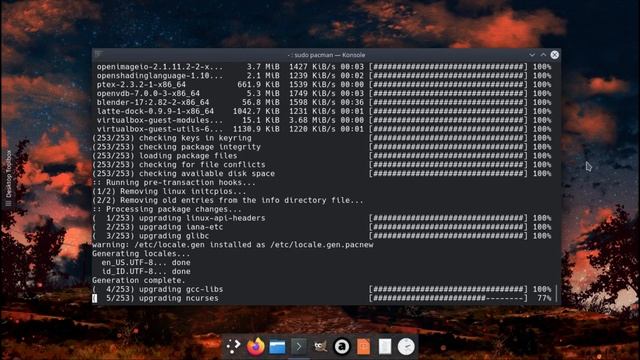The height and width of the screenshot is (360, 640).
Task: Click 'virtualbox-guest-utils-6...' text
Action: tap(160, 129)
